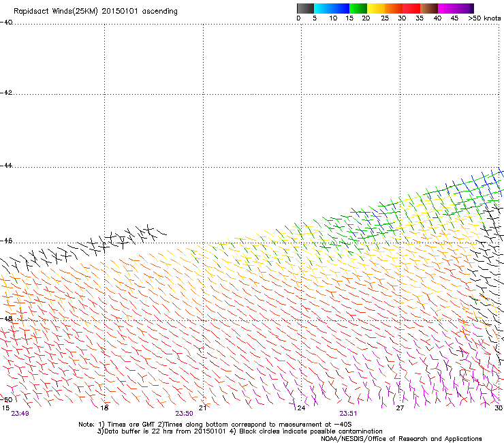504x443 pixels.
Task: Click the '10' value under the color bar
Action: point(333,18)
